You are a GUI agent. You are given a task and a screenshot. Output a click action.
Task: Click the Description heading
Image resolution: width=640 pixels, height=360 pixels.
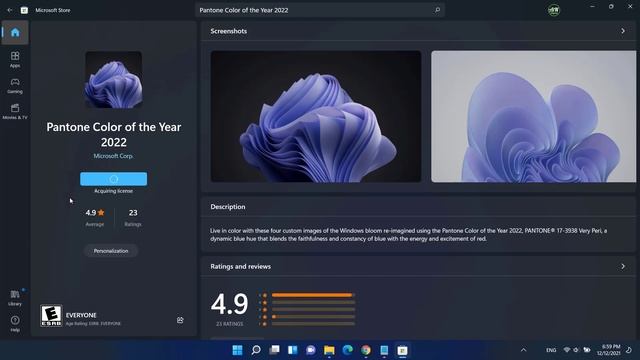228,207
